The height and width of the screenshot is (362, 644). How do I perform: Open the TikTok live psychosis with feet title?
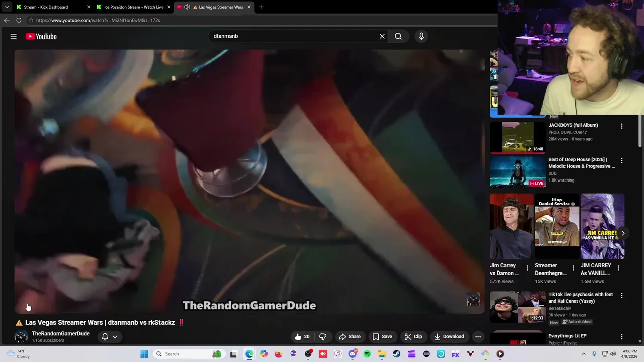581,298
